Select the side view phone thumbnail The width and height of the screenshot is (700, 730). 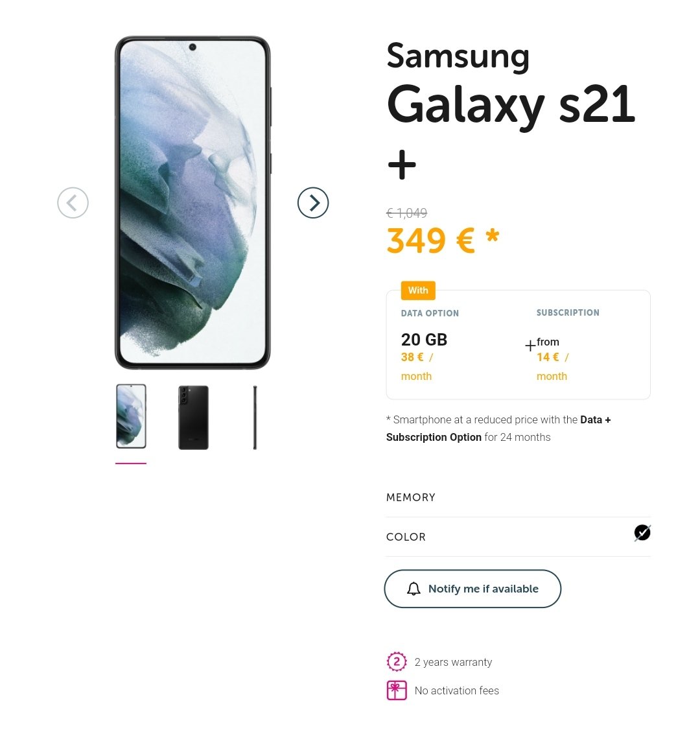[255, 417]
